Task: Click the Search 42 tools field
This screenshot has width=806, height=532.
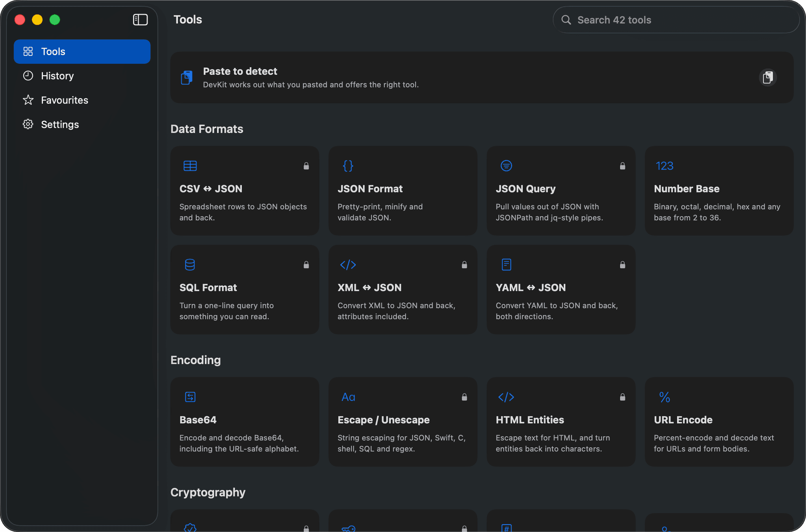Action: tap(676, 20)
